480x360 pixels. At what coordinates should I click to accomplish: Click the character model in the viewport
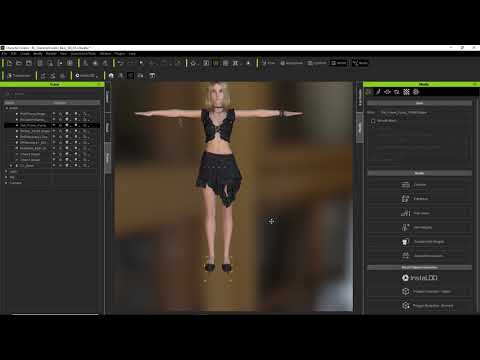219,177
